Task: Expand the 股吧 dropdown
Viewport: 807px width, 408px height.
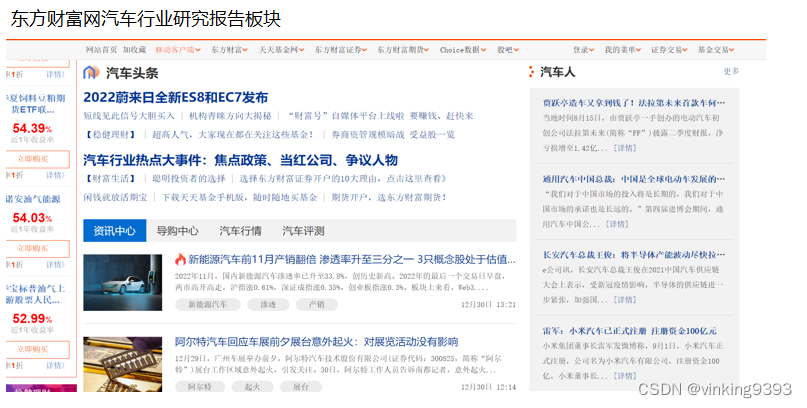Action: click(508, 50)
